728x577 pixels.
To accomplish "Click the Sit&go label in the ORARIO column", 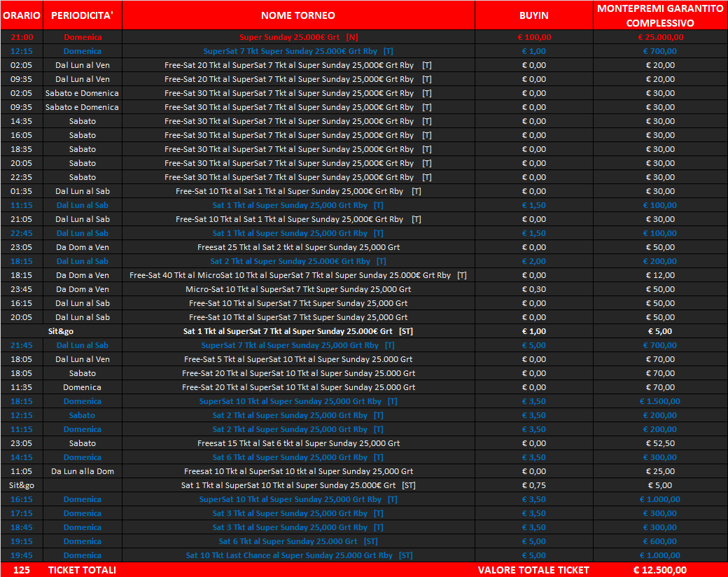I will tap(22, 485).
